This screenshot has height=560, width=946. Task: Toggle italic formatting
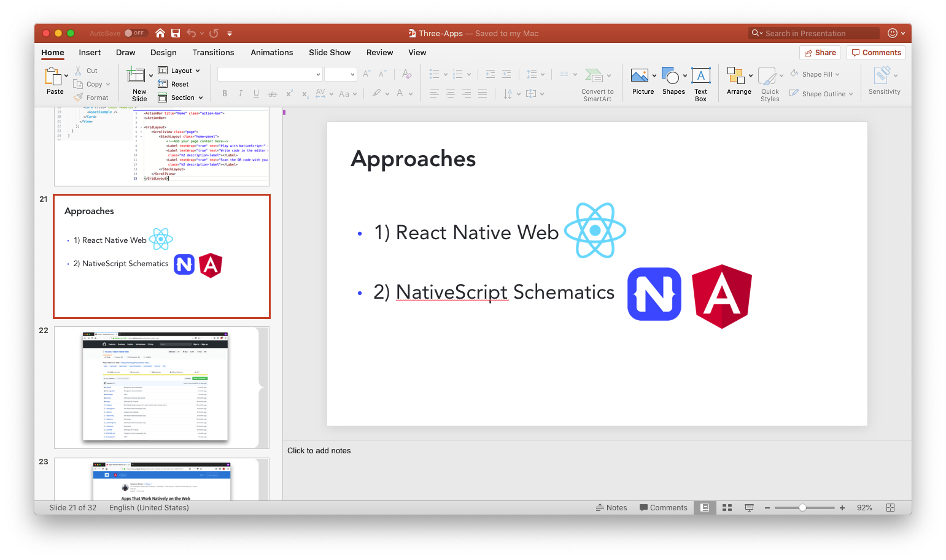(x=241, y=94)
